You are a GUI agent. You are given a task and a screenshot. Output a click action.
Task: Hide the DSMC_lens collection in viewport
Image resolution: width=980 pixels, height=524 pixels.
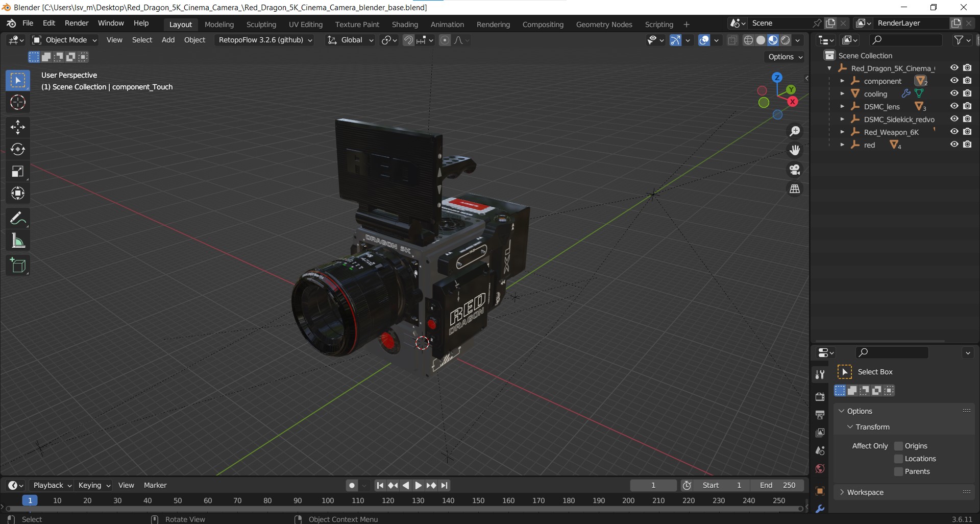(x=954, y=106)
